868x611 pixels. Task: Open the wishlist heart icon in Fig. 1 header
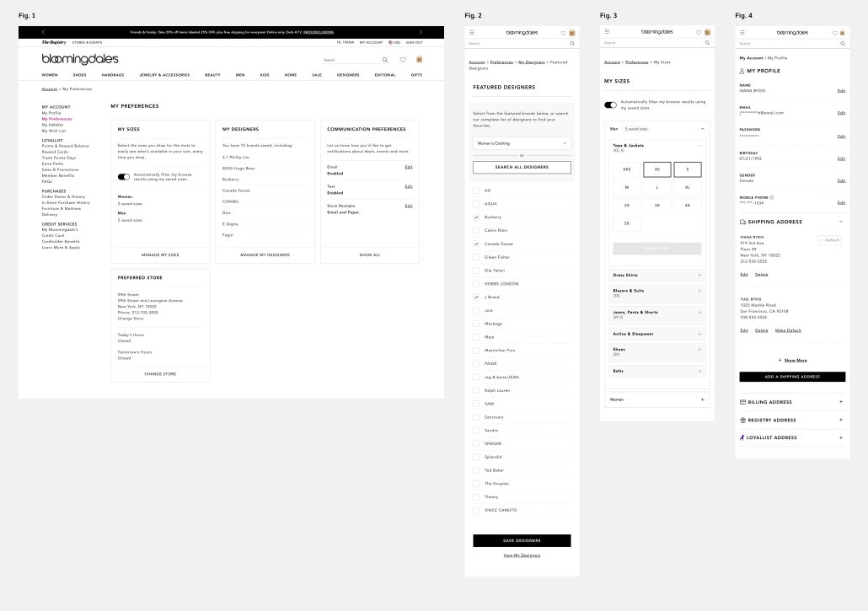point(403,60)
